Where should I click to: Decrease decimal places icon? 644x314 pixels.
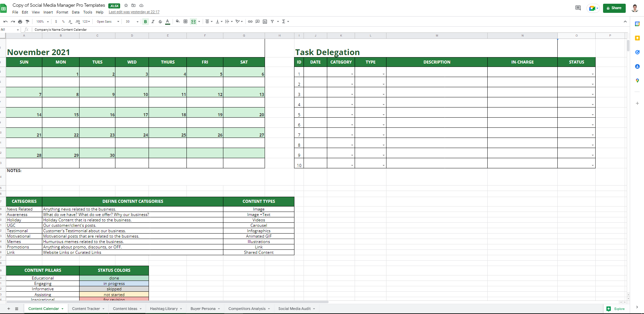click(70, 22)
